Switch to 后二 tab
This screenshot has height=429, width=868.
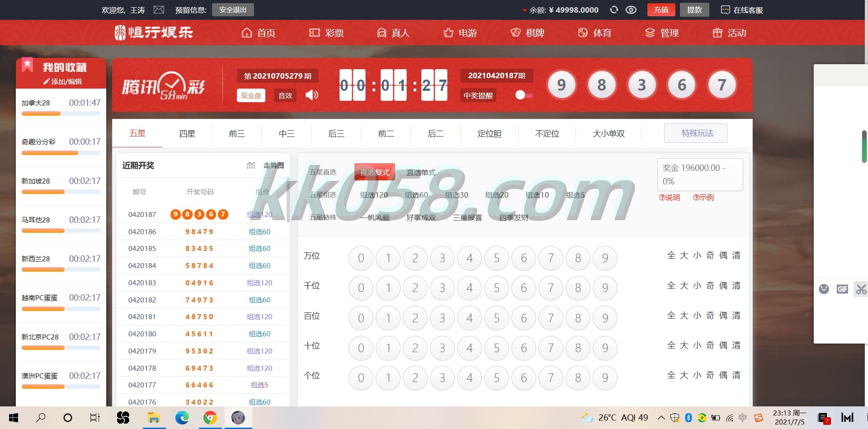436,133
